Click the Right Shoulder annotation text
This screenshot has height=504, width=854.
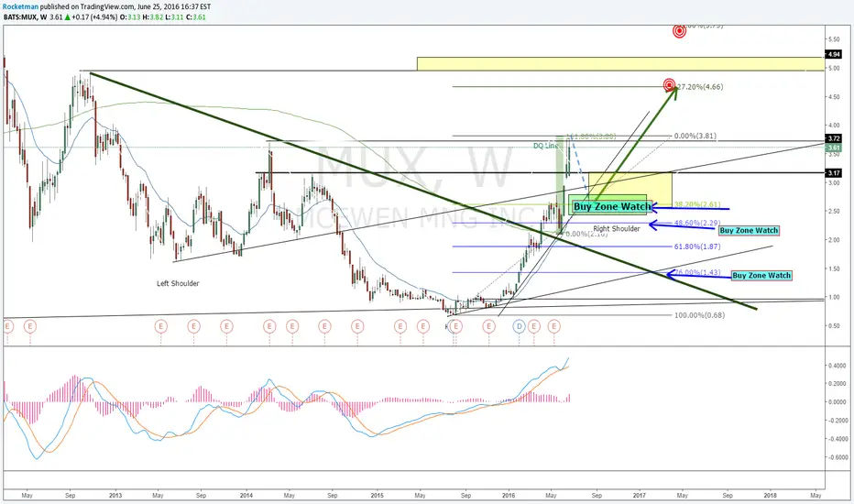click(617, 229)
